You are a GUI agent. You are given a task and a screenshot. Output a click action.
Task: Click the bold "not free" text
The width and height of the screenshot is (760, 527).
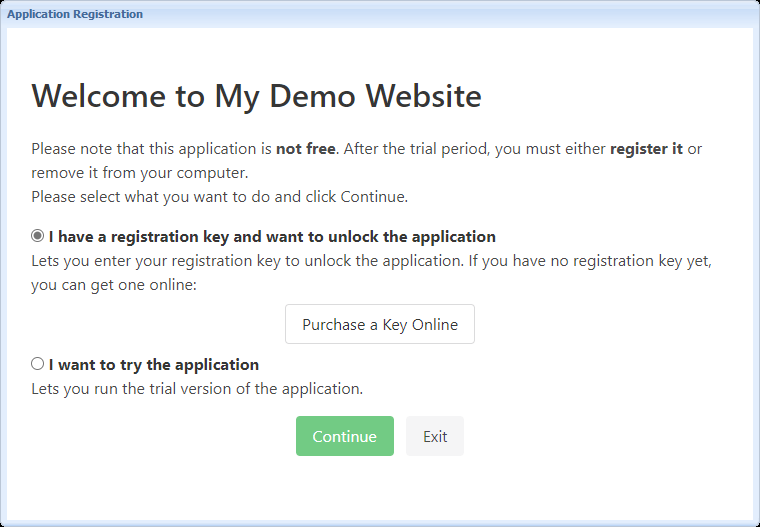click(x=306, y=149)
